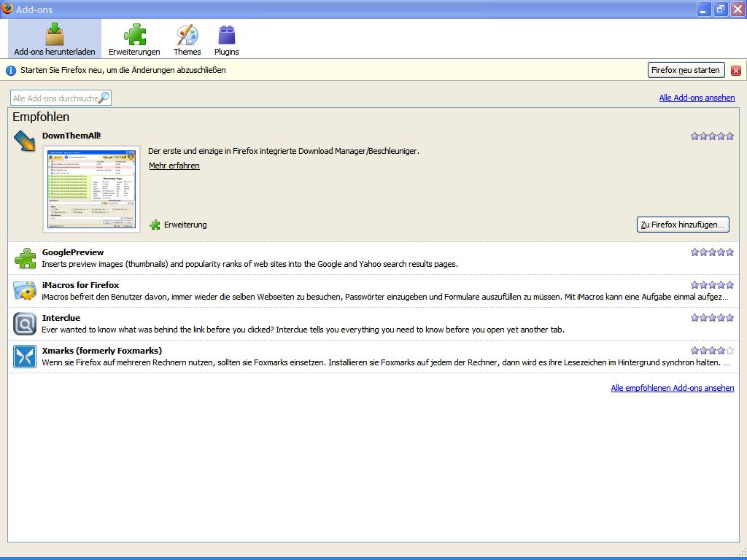Dismiss the restart notification bar
The height and width of the screenshot is (560, 747).
tap(736, 71)
